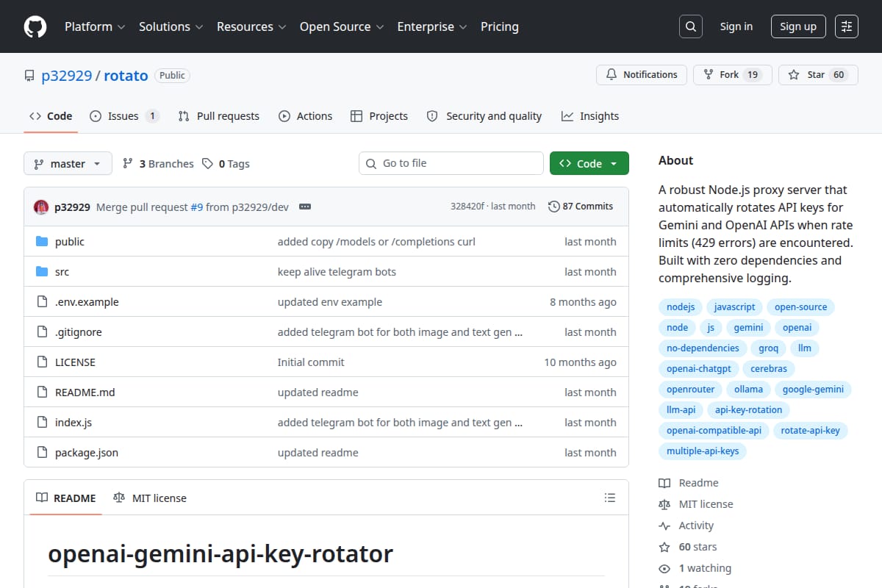This screenshot has width=882, height=588.
Task: Open the public folder
Action: tap(70, 242)
